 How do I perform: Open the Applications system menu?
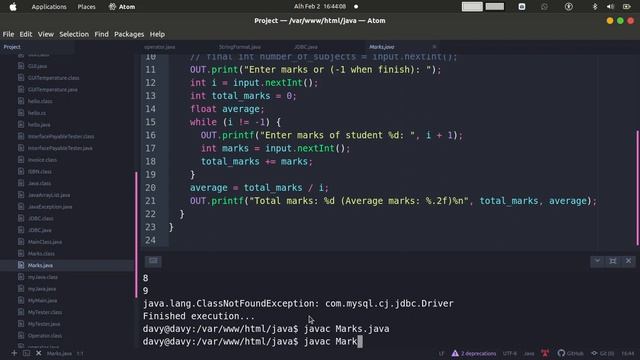click(x=49, y=7)
